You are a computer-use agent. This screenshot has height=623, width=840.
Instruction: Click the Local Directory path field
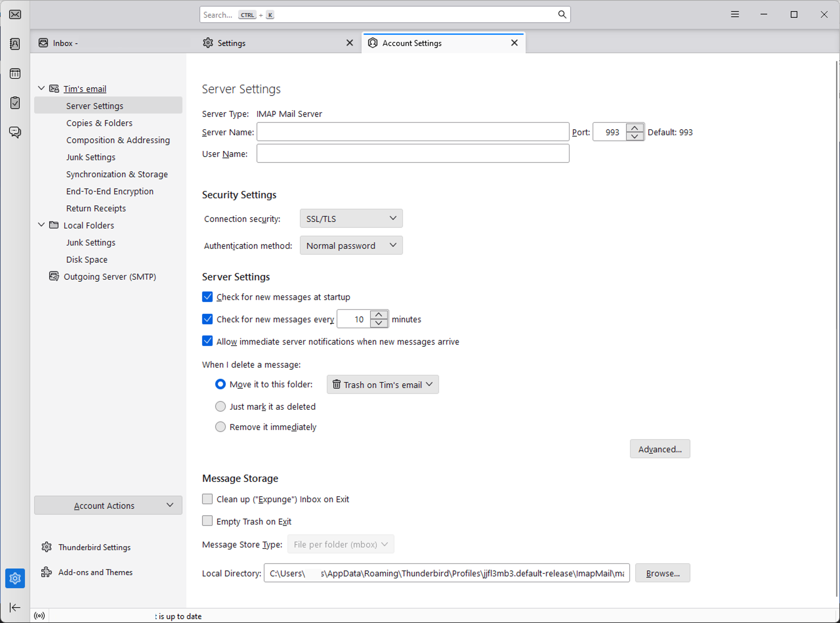coord(447,573)
